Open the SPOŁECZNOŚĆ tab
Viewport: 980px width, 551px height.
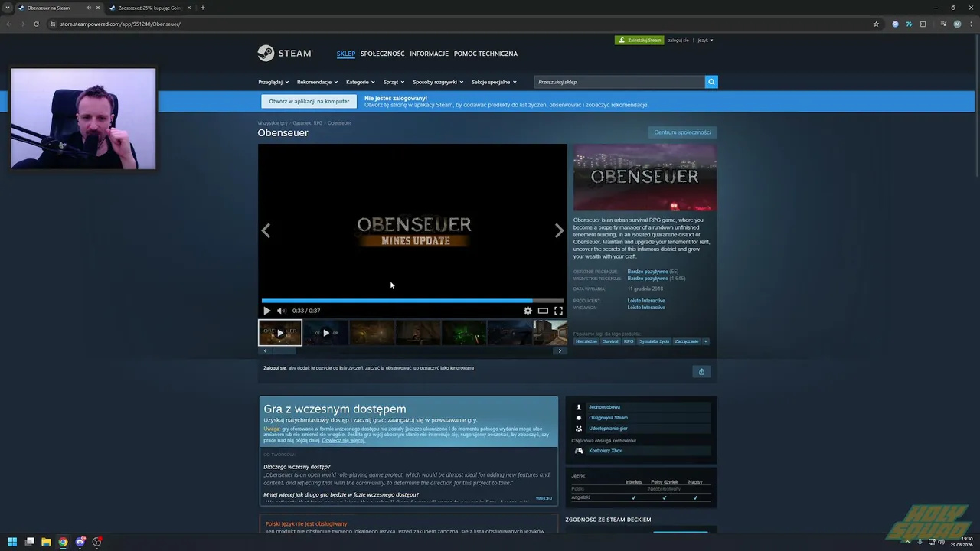[383, 54]
